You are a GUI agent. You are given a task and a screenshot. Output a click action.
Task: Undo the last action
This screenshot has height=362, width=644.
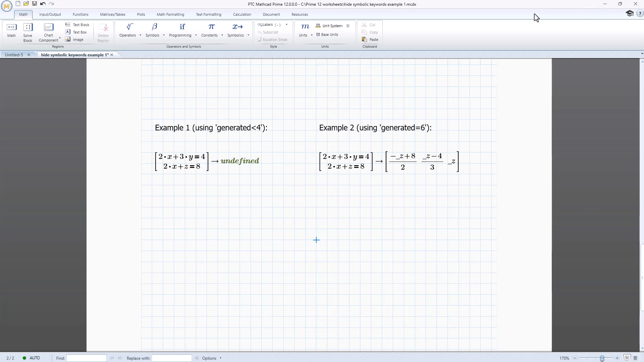pos(43,4)
